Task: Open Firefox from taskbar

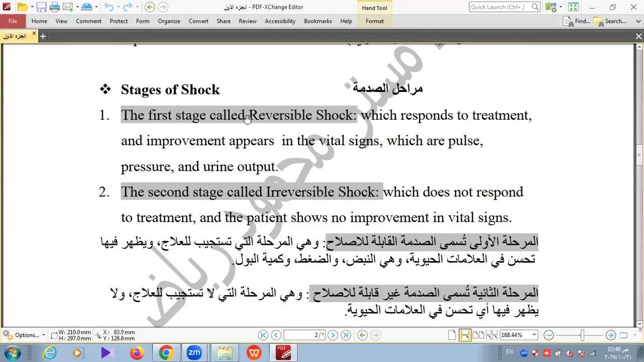Action: coord(136,353)
